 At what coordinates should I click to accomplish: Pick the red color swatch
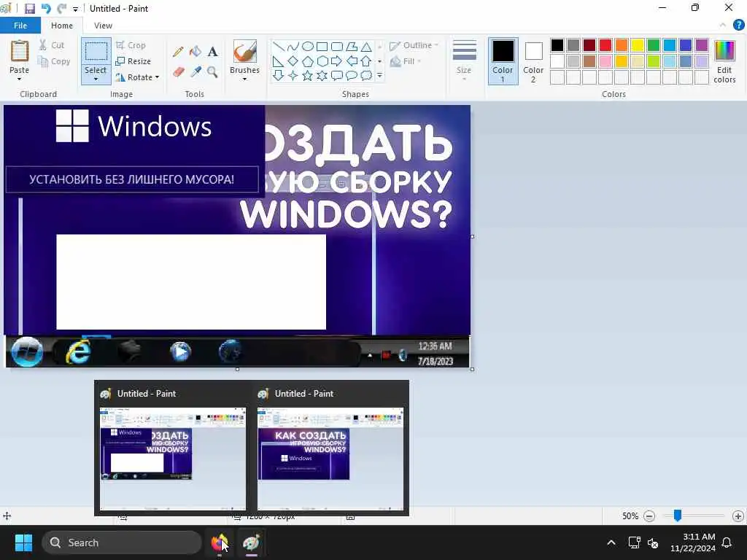[x=605, y=45]
